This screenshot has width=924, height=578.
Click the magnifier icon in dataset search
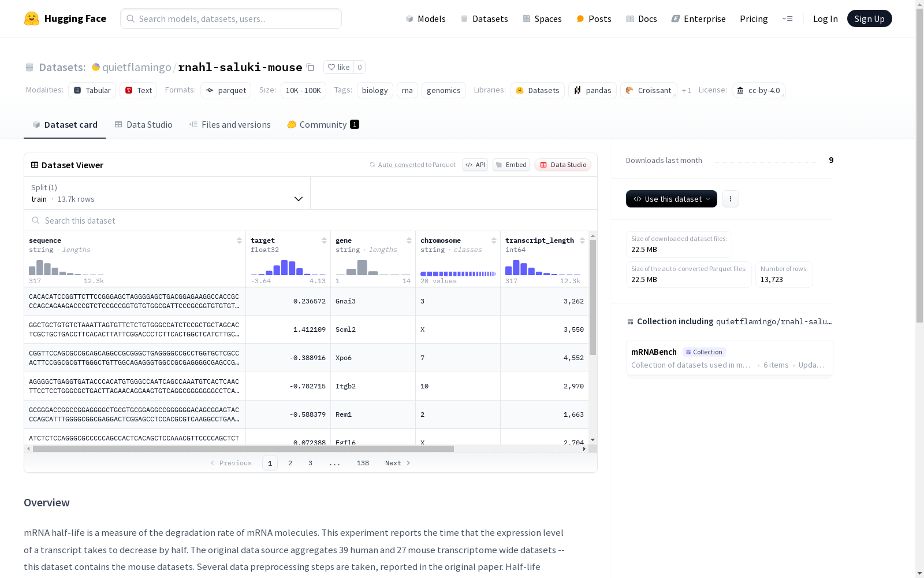(36, 220)
